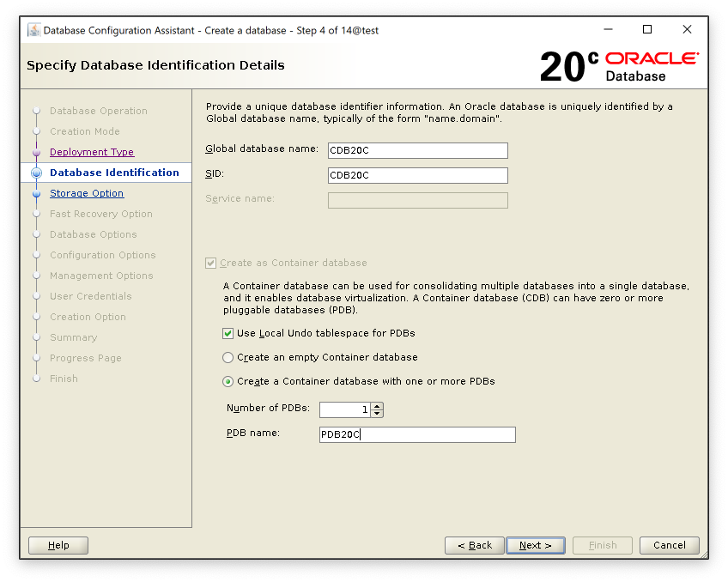
Task: Click Management Options step
Action: click(x=101, y=276)
